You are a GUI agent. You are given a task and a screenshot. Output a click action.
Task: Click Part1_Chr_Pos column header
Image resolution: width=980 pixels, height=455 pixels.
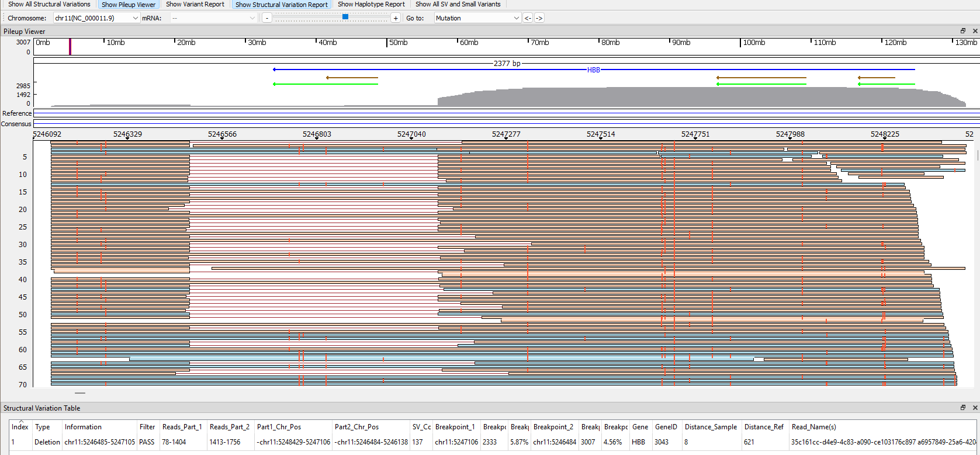(x=293, y=427)
